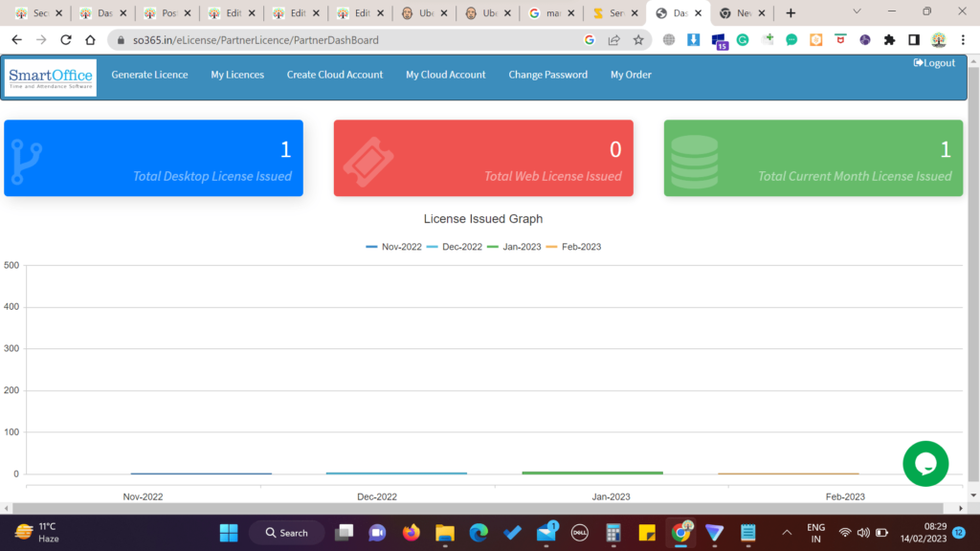Viewport: 980px width, 551px height.
Task: Launch Firefox from the taskbar
Action: tap(411, 533)
